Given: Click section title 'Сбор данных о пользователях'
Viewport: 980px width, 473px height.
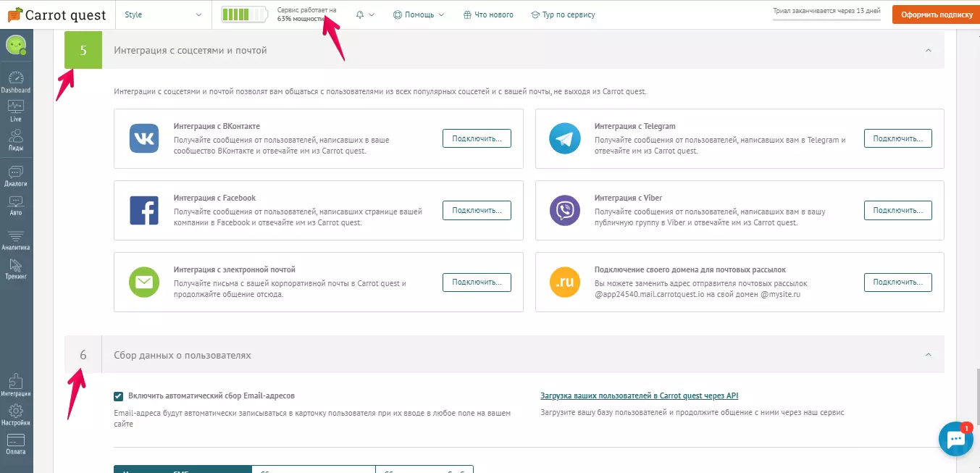Looking at the screenshot, I should (x=183, y=356).
